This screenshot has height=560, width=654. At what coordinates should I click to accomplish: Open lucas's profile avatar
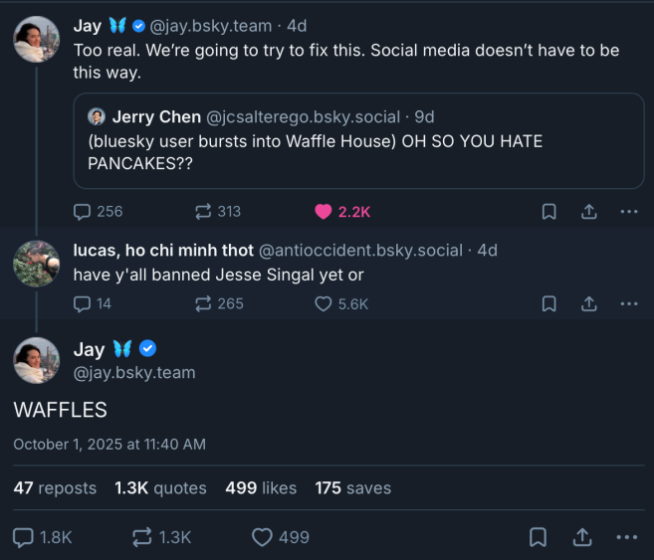tap(36, 264)
